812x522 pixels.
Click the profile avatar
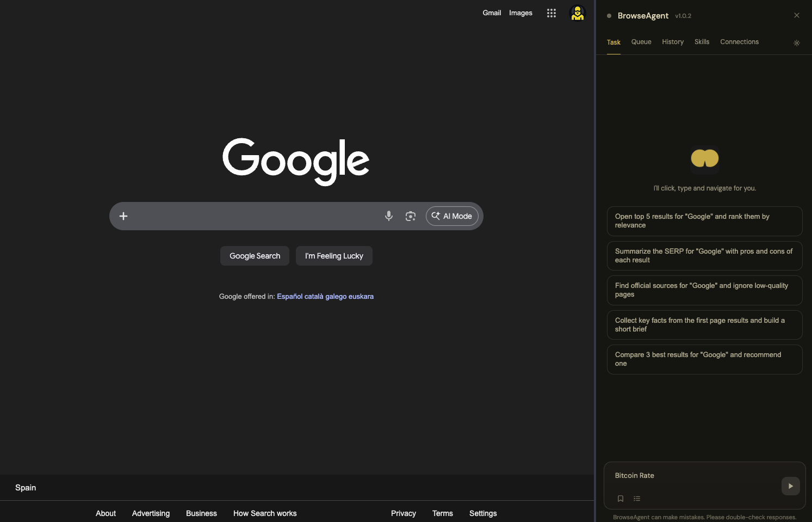coord(577,13)
